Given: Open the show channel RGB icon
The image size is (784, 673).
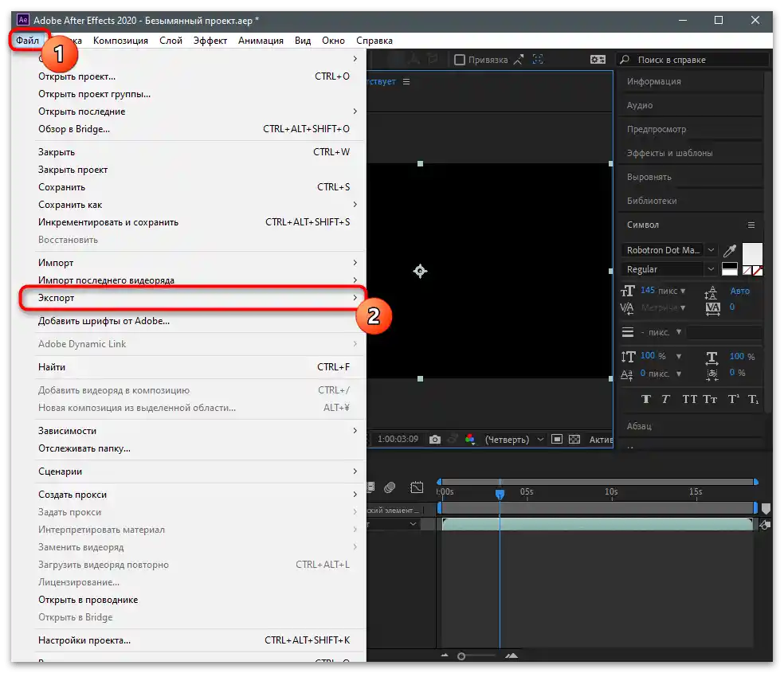Looking at the screenshot, I should 470,440.
